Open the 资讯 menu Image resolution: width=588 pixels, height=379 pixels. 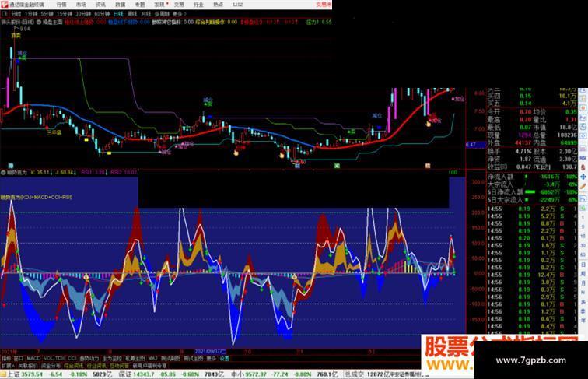100,5
